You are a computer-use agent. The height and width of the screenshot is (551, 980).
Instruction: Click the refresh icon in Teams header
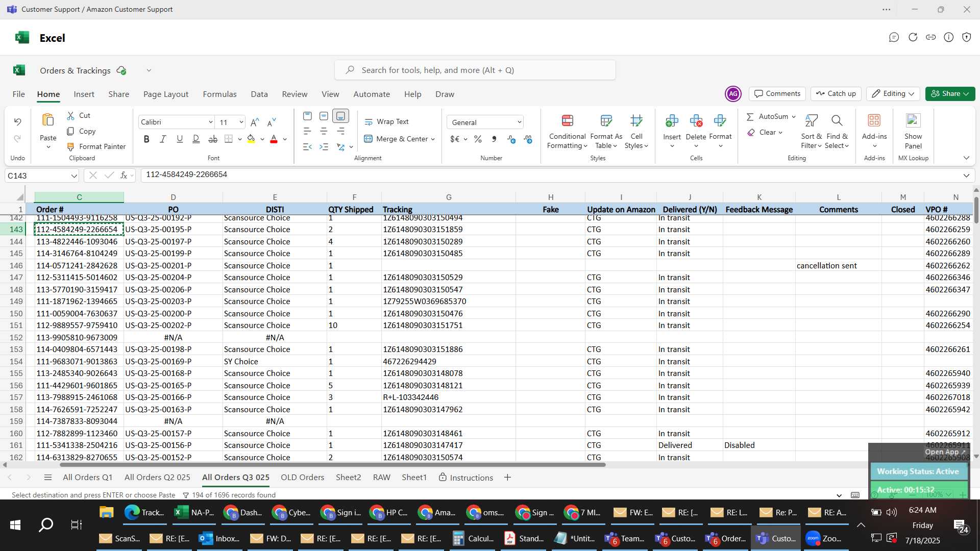(x=913, y=37)
